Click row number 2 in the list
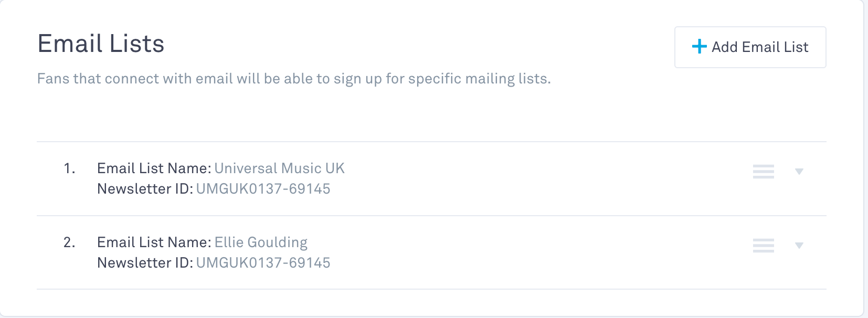The width and height of the screenshot is (868, 318). [69, 242]
